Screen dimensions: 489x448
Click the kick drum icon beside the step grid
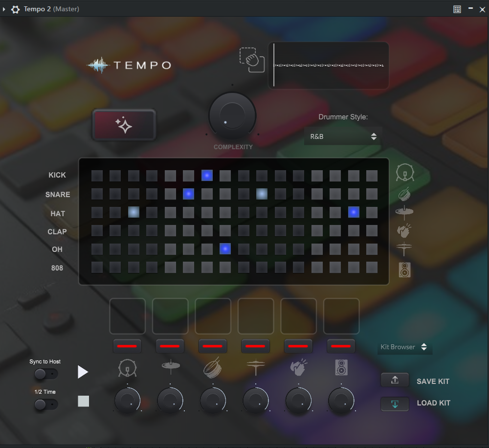[405, 173]
